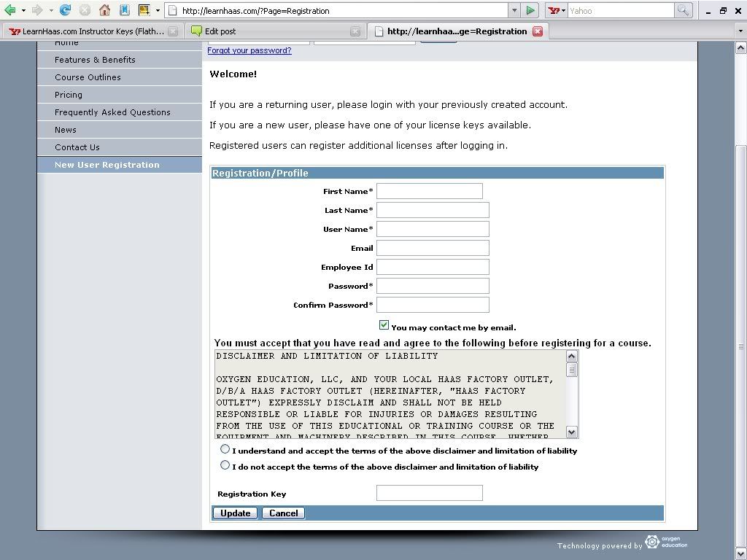The height and width of the screenshot is (560, 747).
Task: Click the Yahoo search engine logo
Action: (x=554, y=10)
